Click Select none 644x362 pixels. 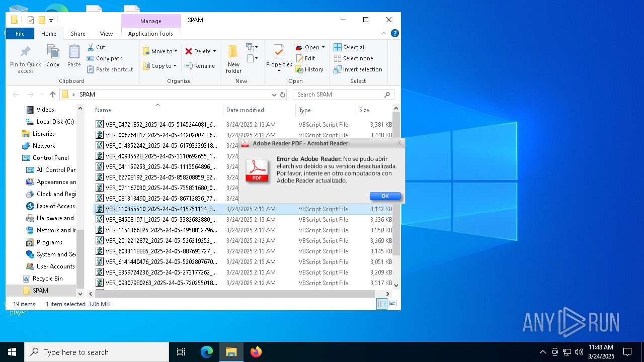tap(353, 58)
